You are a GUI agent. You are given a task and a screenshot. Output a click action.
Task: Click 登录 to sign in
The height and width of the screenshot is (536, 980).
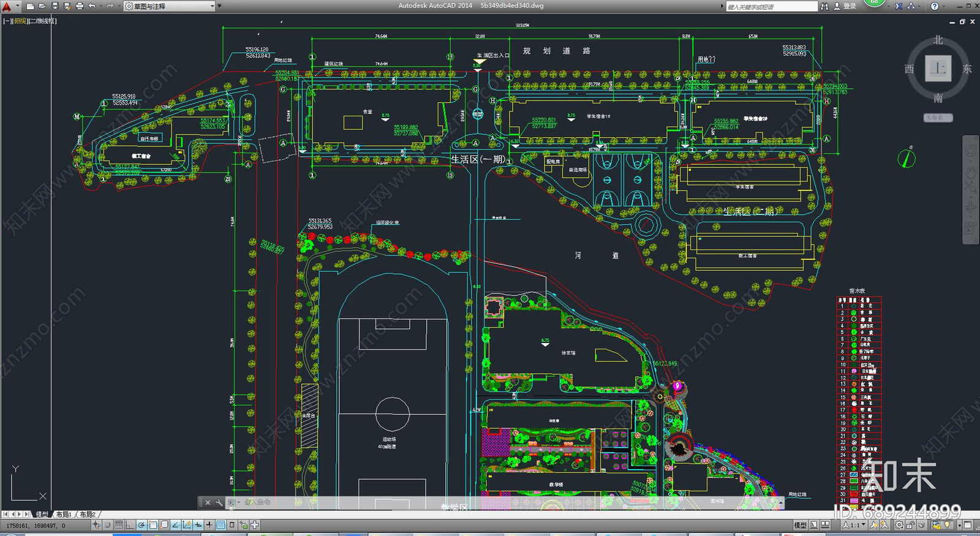(850, 6)
